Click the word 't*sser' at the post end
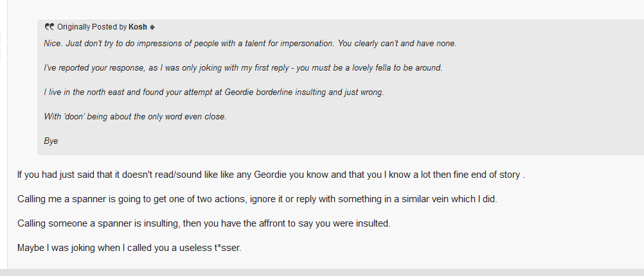Screen dimensions: 644x276 [228, 248]
